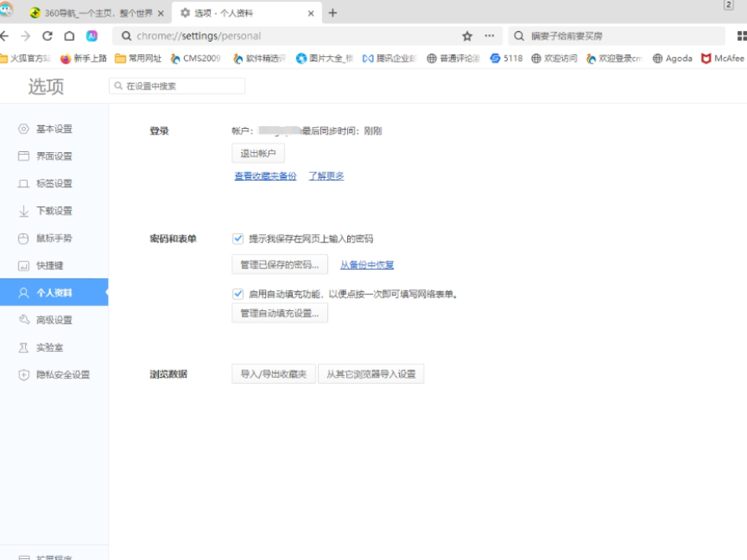Open 实验室 in sidebar
The image size is (747, 560).
click(54, 347)
